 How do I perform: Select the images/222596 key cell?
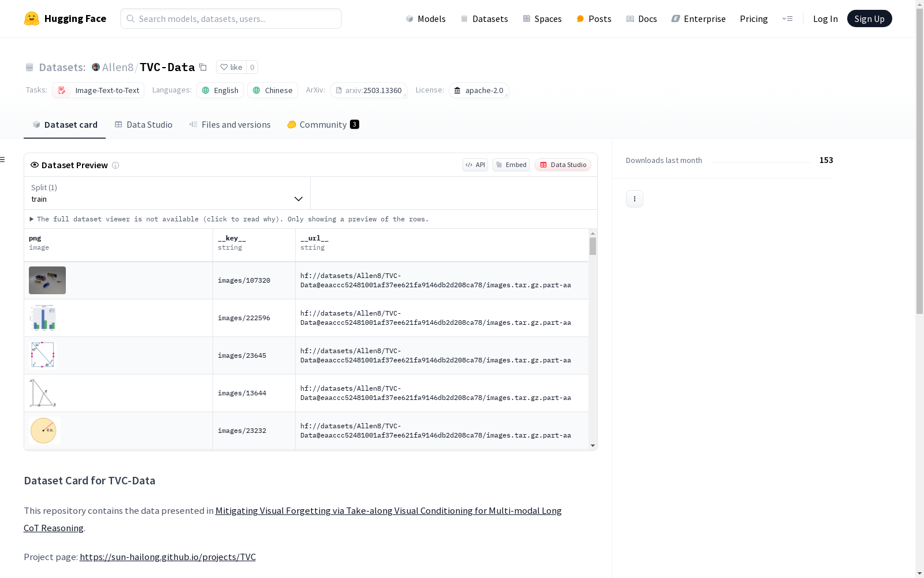coord(254,318)
